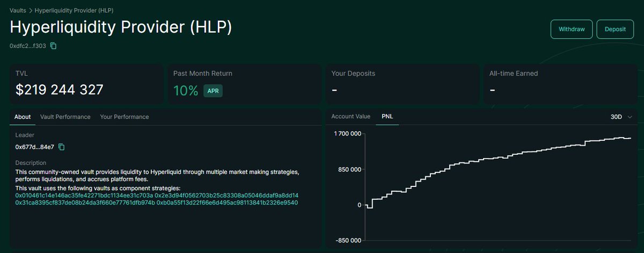Copy the leader address 0x677d...84e7
The height and width of the screenshot is (253, 644).
click(x=61, y=147)
